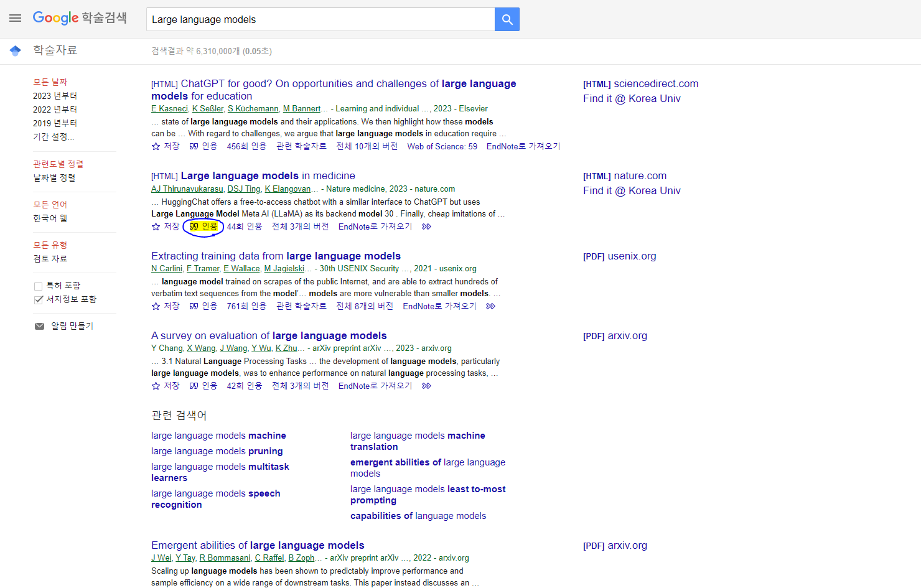921x588 pixels.
Task: Expand more arrows under survey on evaluation result
Action: point(426,386)
